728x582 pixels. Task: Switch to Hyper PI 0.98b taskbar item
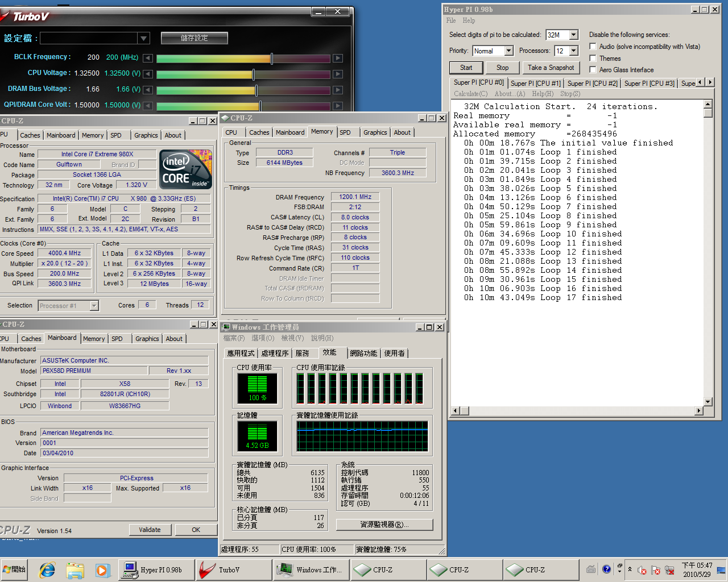(156, 569)
